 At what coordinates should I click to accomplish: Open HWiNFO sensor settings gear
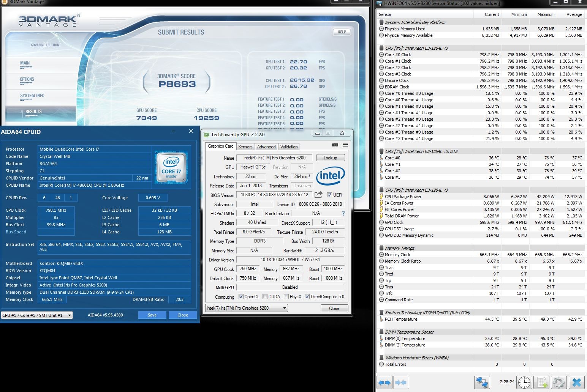coord(559,382)
